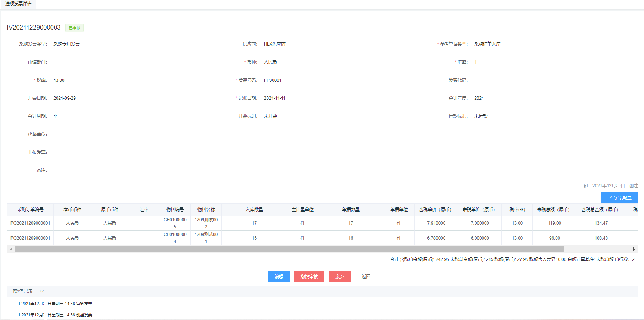Select the CP01000004 material number cell
The width and height of the screenshot is (644, 320).
pos(175,238)
